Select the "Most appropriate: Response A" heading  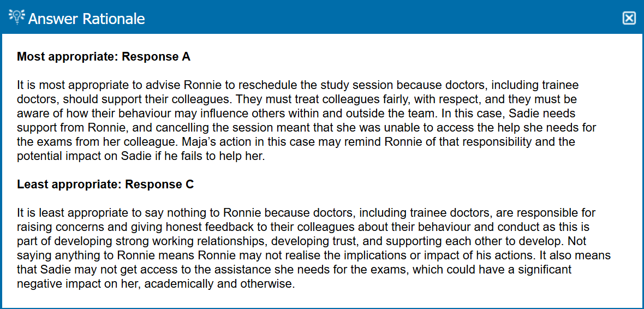(x=104, y=57)
